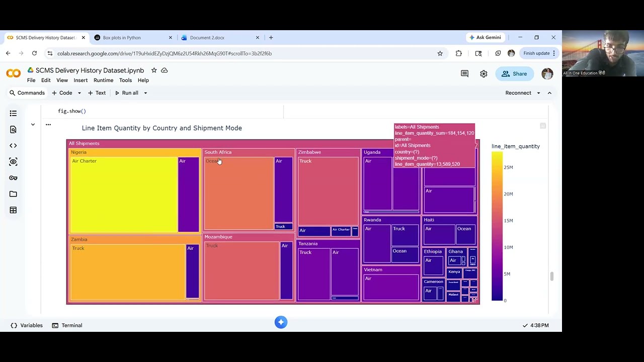The image size is (644, 362).
Task: Open the Data table sidebar icon
Action: click(x=13, y=210)
